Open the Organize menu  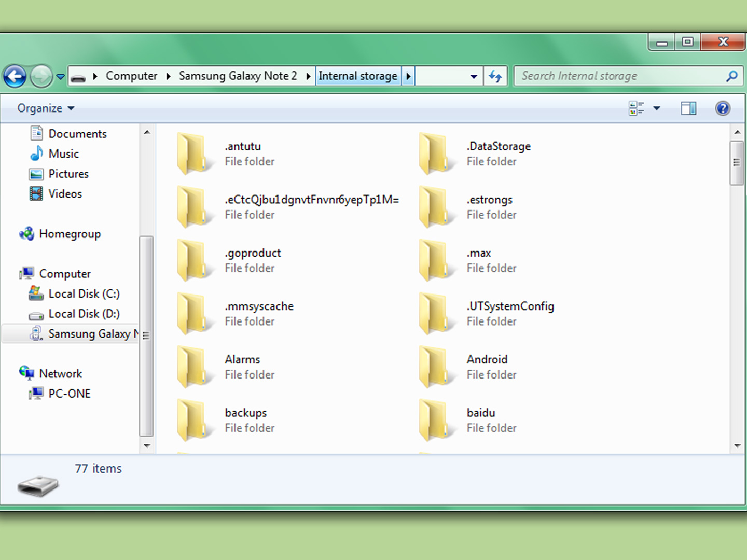point(46,108)
